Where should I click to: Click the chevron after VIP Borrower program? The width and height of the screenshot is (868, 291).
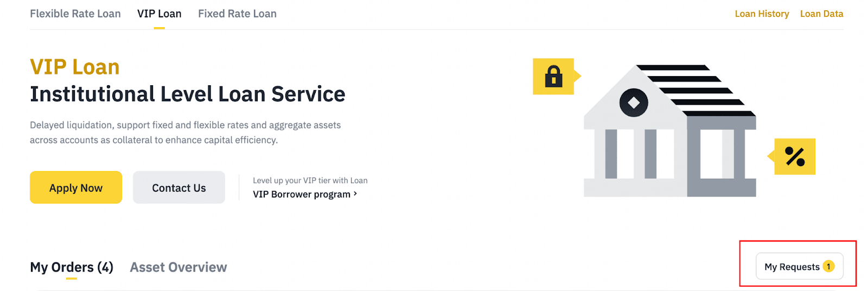tap(355, 194)
